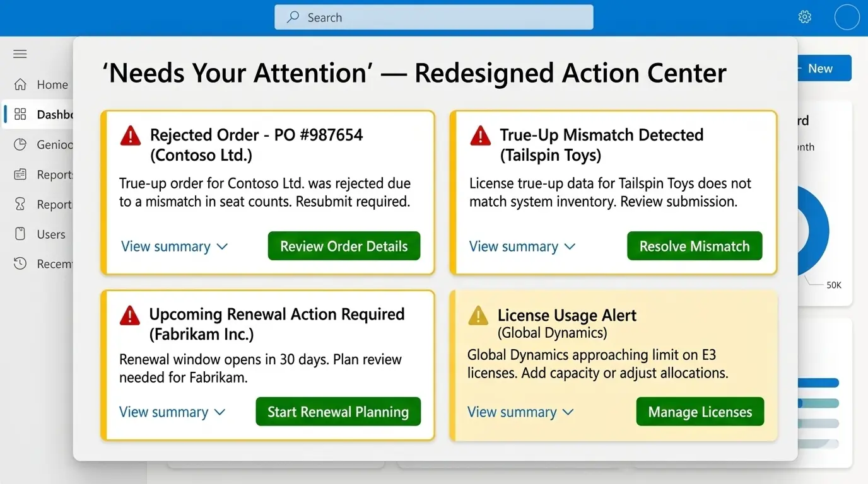Click the Recent history clock icon
868x484 pixels.
point(20,263)
